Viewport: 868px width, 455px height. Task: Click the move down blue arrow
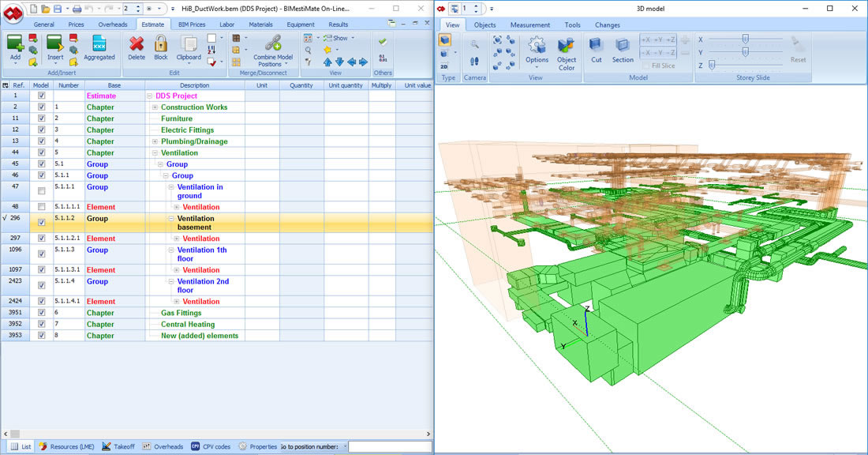(339, 62)
